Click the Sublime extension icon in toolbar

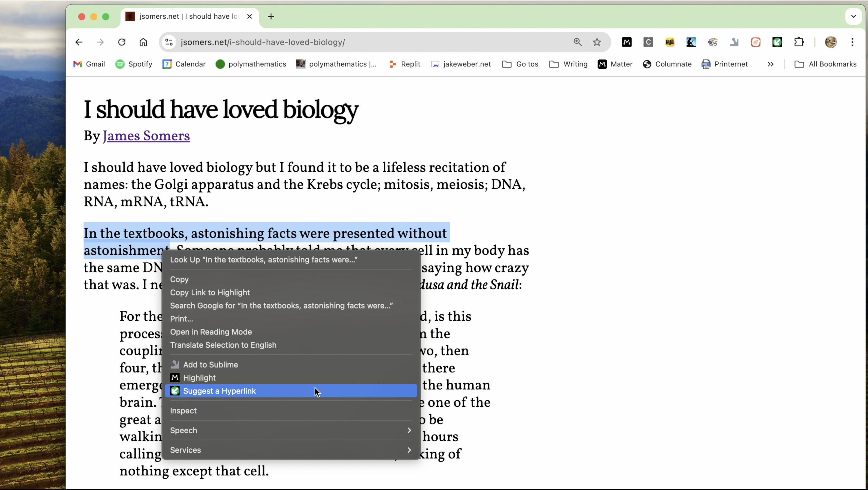[734, 42]
